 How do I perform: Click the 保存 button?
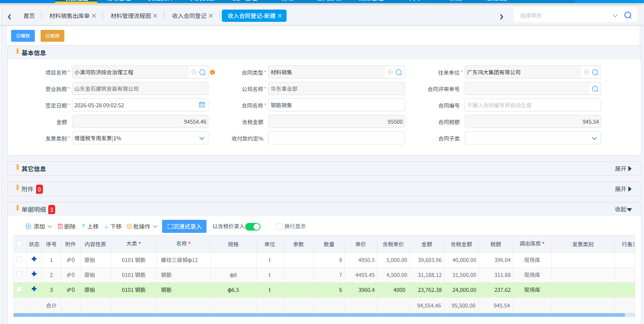pyautogui.click(x=23, y=36)
